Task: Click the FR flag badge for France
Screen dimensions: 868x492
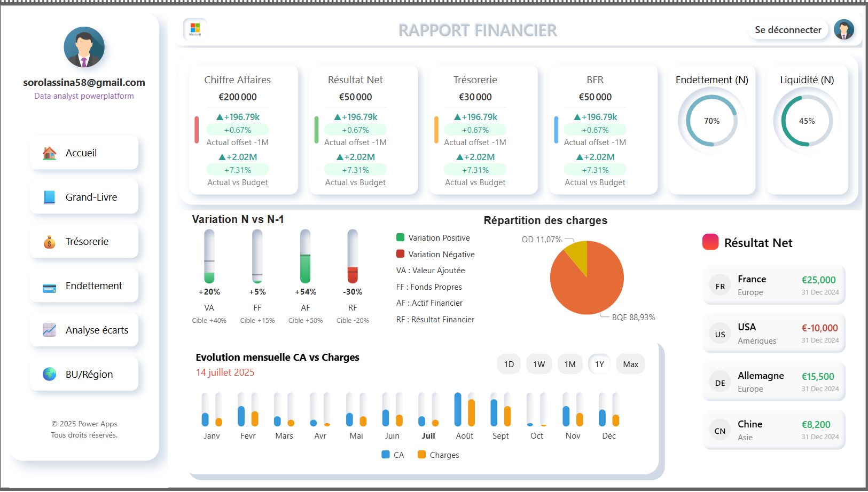Action: (x=720, y=285)
